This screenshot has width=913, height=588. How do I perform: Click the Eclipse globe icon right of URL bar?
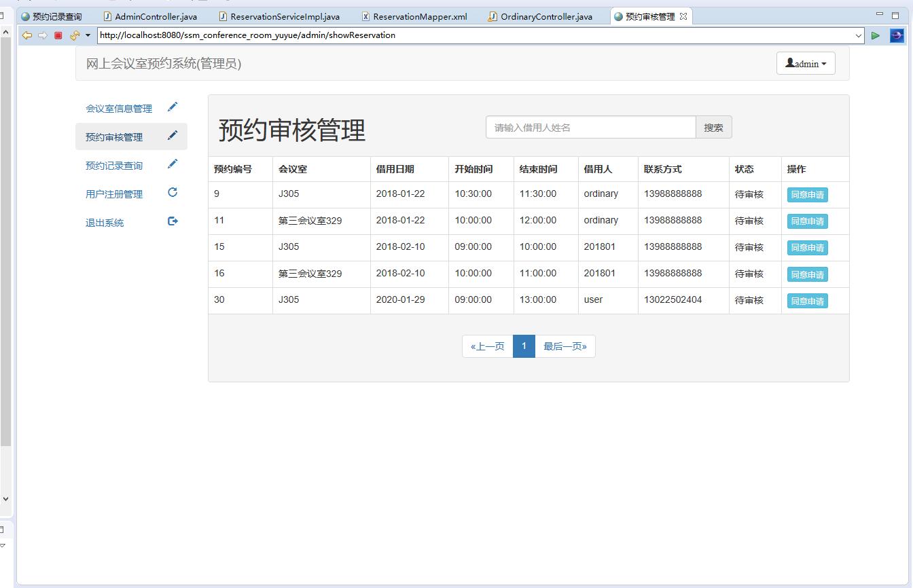[897, 35]
